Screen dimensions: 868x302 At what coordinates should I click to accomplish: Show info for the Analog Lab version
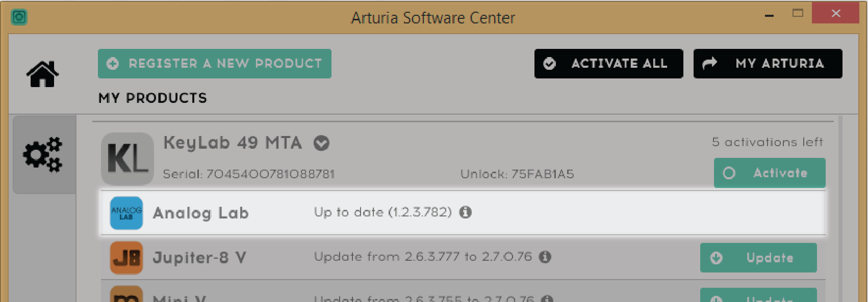coord(466,212)
